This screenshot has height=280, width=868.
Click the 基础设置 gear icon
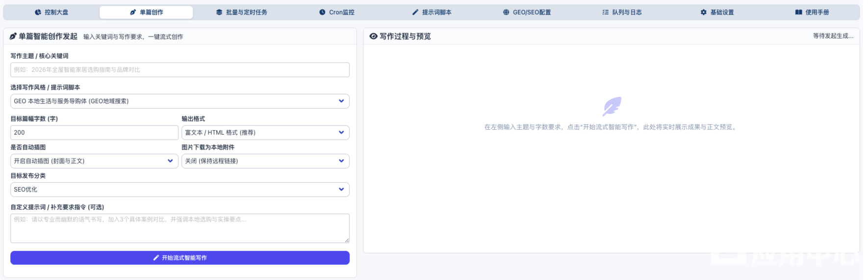[x=704, y=12]
